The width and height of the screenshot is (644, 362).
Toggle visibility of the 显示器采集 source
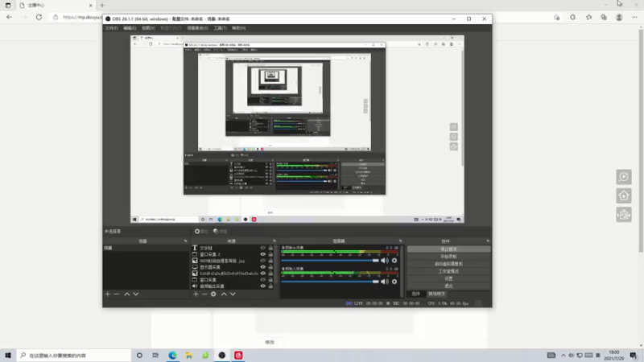pyautogui.click(x=263, y=267)
